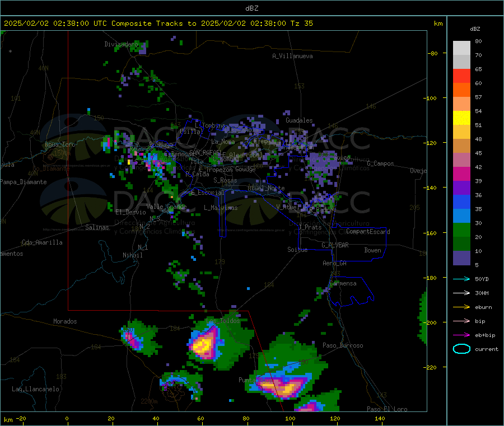Click the white 30HM track arrow in legend
The height and width of the screenshot is (426, 504).
coord(461,293)
